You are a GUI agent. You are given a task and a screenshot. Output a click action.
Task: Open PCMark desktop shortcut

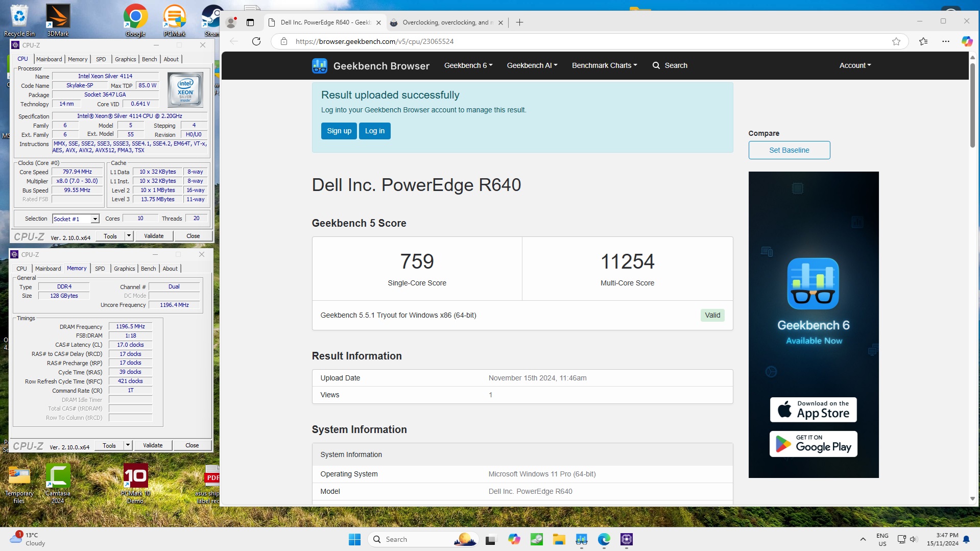tap(174, 20)
